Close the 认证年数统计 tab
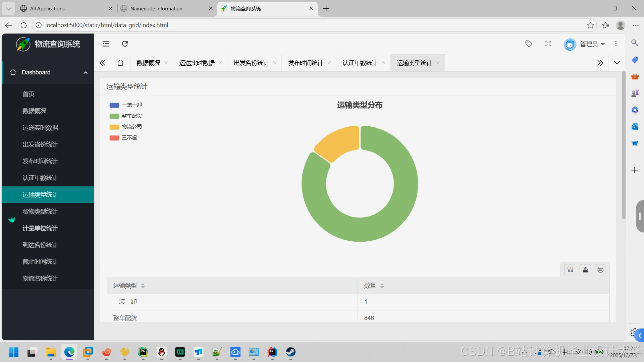Viewport: 644px width, 362px height. [x=384, y=63]
